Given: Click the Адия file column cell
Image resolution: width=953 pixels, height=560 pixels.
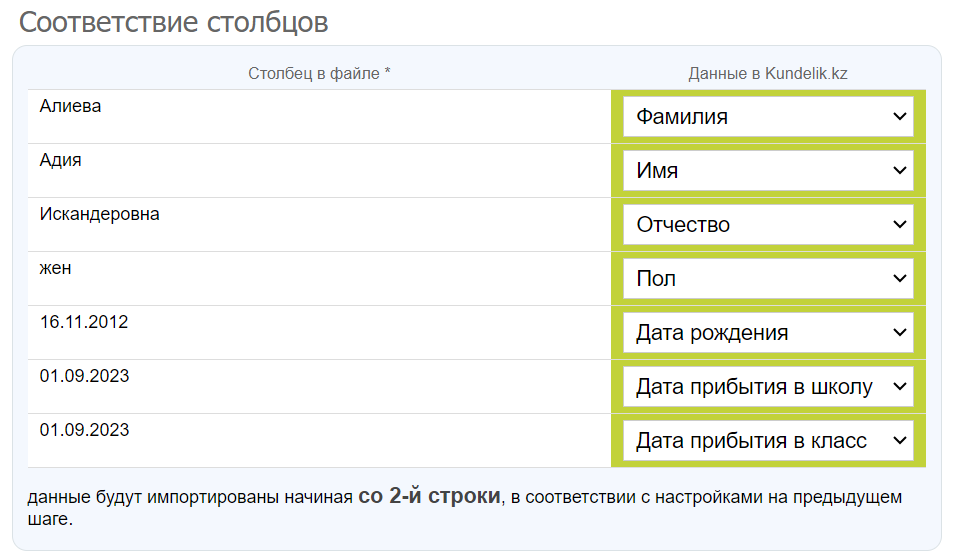Looking at the screenshot, I should pos(61,160).
